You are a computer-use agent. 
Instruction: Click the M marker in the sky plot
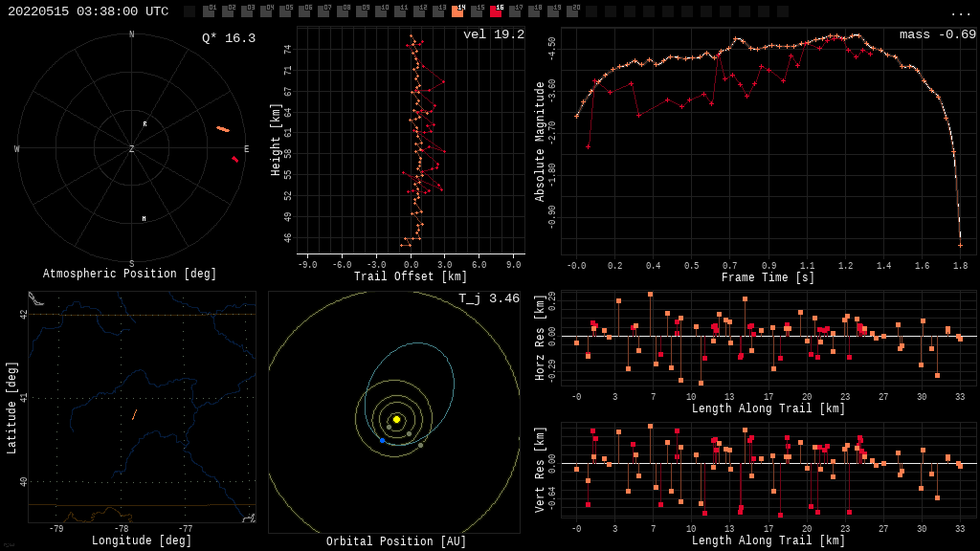(145, 219)
